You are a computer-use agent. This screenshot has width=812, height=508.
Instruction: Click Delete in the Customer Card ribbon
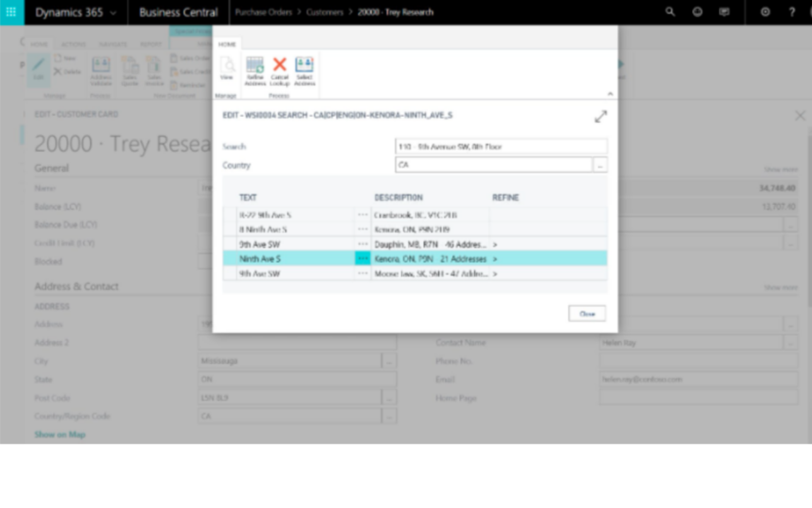[x=67, y=72]
